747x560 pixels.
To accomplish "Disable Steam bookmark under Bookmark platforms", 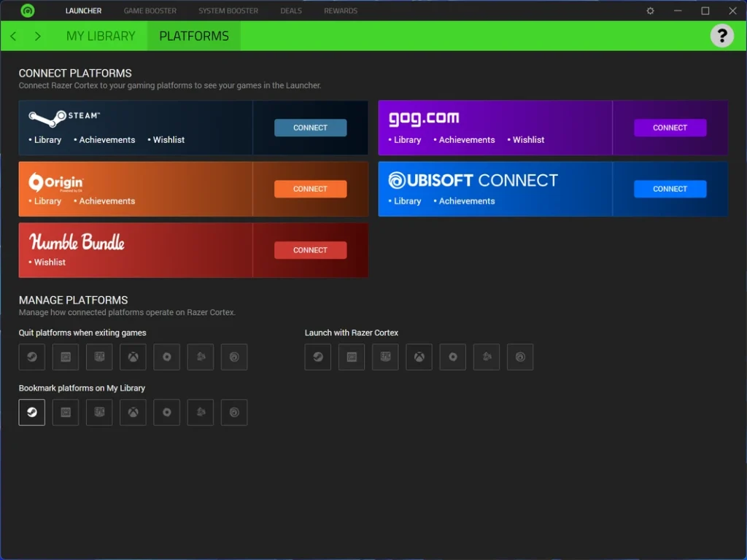I will pyautogui.click(x=32, y=413).
